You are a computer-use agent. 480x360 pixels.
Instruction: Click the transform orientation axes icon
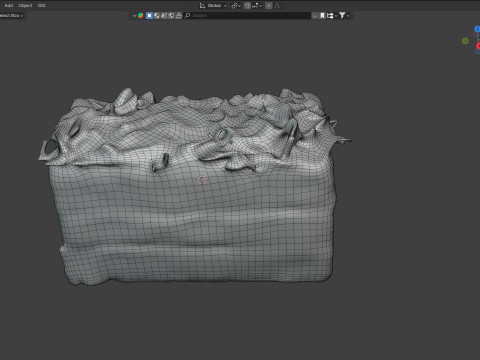pos(202,6)
